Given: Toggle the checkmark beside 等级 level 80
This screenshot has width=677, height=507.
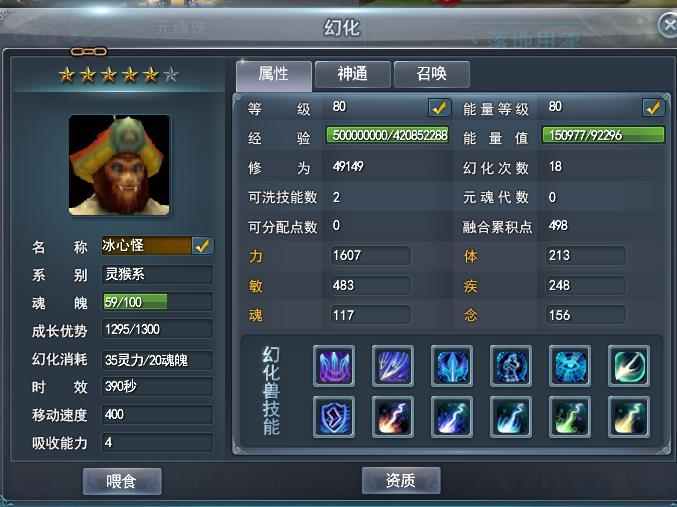Looking at the screenshot, I should coord(439,108).
